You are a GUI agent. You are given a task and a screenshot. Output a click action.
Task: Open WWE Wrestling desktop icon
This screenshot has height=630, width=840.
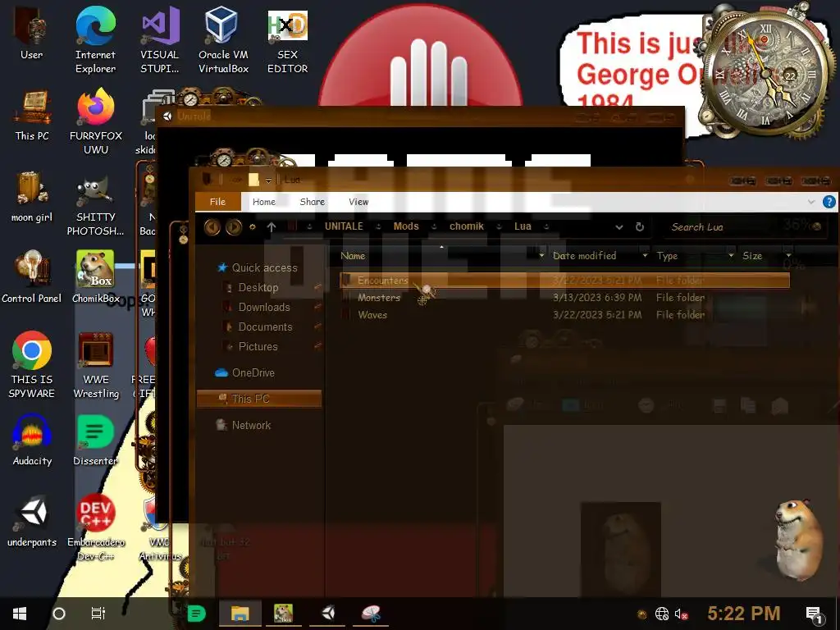(96, 365)
